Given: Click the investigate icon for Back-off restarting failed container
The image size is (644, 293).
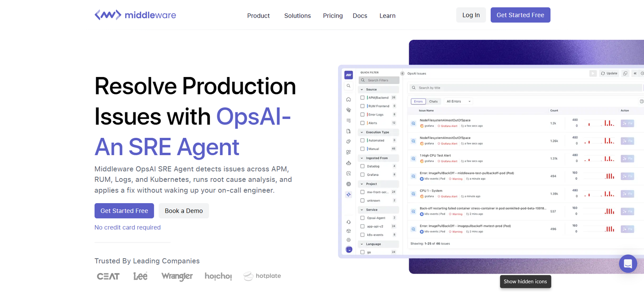Looking at the screenshot, I should click(x=413, y=211).
